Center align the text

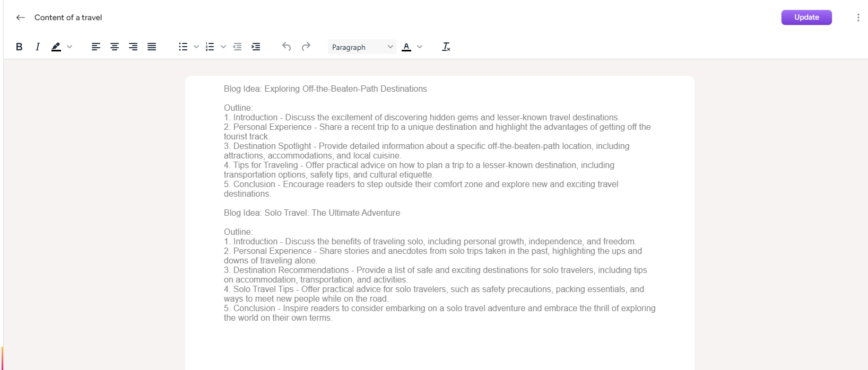point(115,47)
